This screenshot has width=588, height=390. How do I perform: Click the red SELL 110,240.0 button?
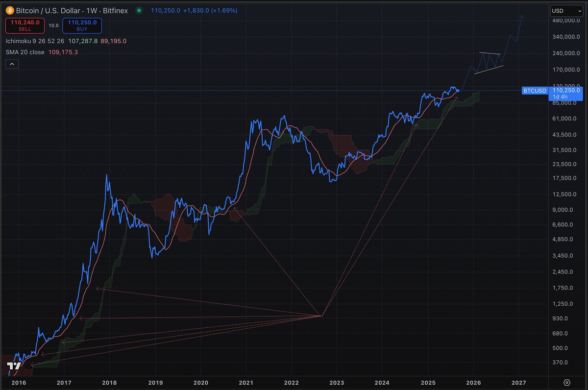25,25
